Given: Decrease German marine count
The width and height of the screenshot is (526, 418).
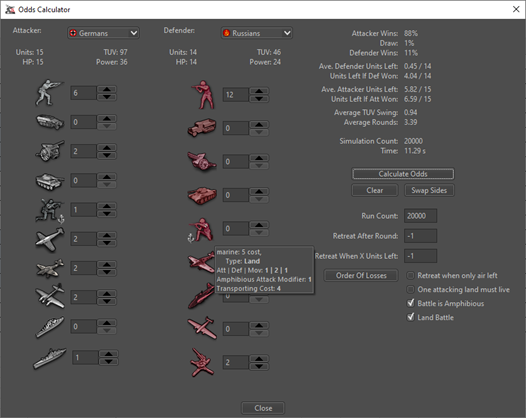Looking at the screenshot, I should [x=107, y=213].
